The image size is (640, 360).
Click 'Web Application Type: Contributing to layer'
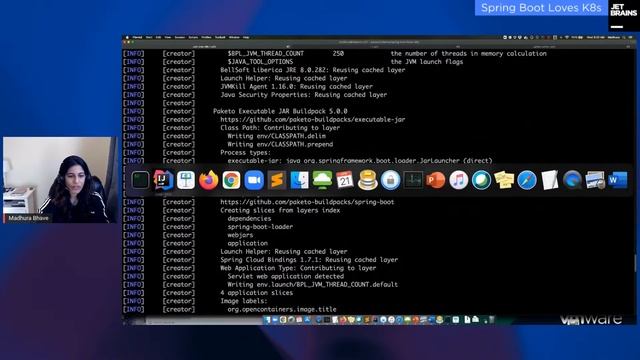298,268
